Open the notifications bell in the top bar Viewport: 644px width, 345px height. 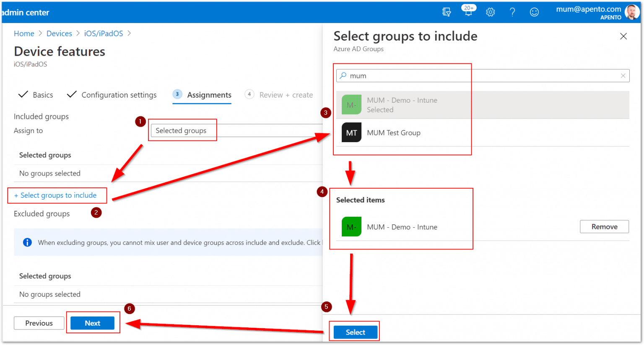point(468,12)
